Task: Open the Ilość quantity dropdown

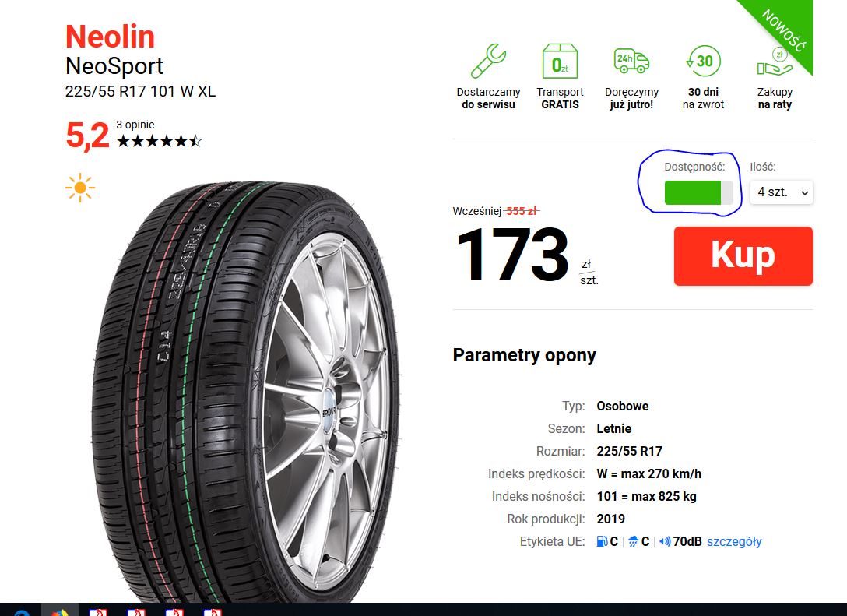Action: pos(781,192)
